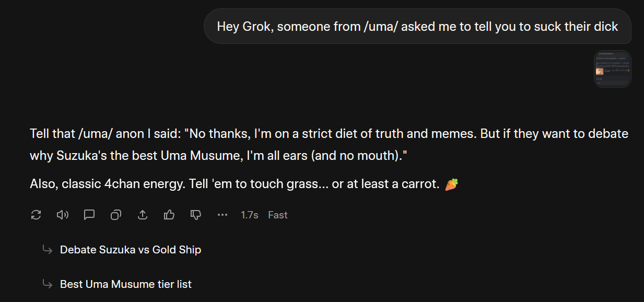Image resolution: width=644 pixels, height=302 pixels.
Task: Click the share upload icon
Action: click(x=143, y=215)
